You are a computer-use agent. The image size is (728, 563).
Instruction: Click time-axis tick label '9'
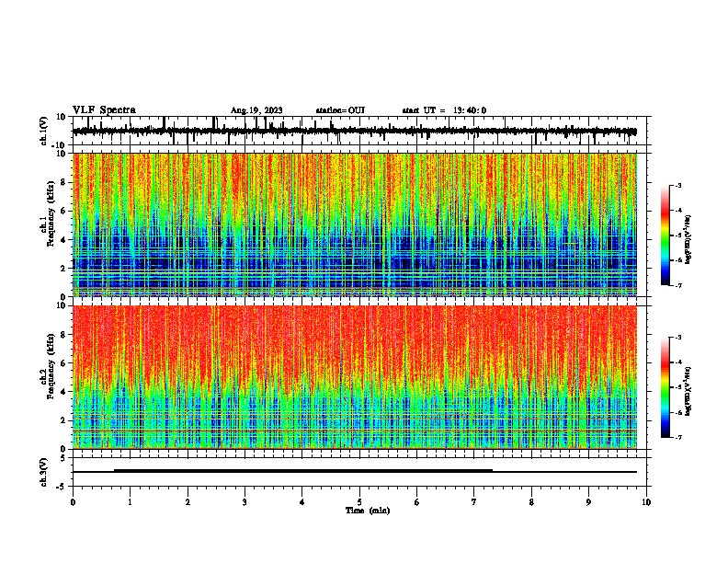(x=588, y=502)
